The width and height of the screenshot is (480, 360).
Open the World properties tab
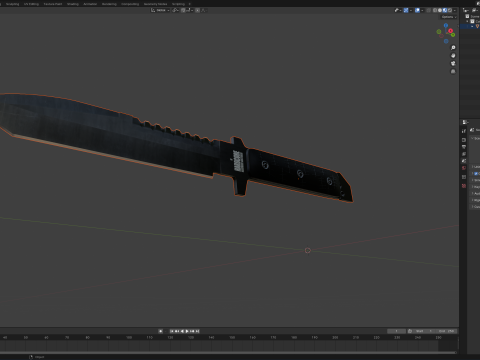pyautogui.click(x=464, y=168)
